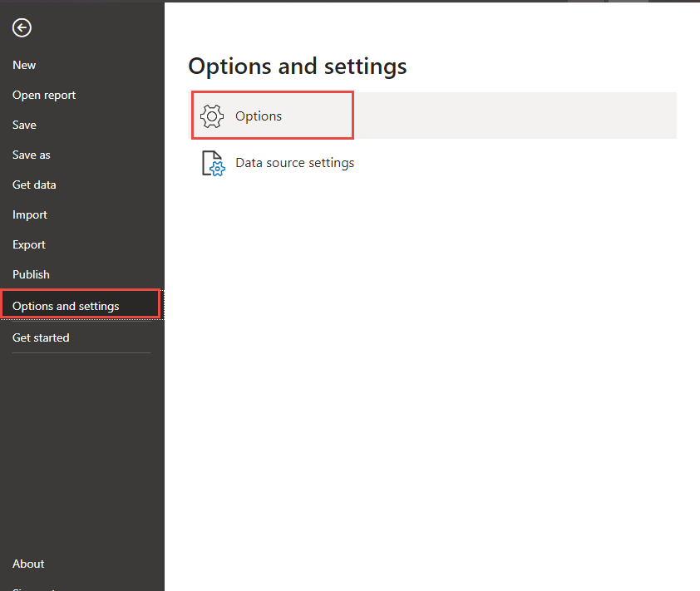This screenshot has height=591, width=700.
Task: Select Options and settings
Action: click(66, 306)
